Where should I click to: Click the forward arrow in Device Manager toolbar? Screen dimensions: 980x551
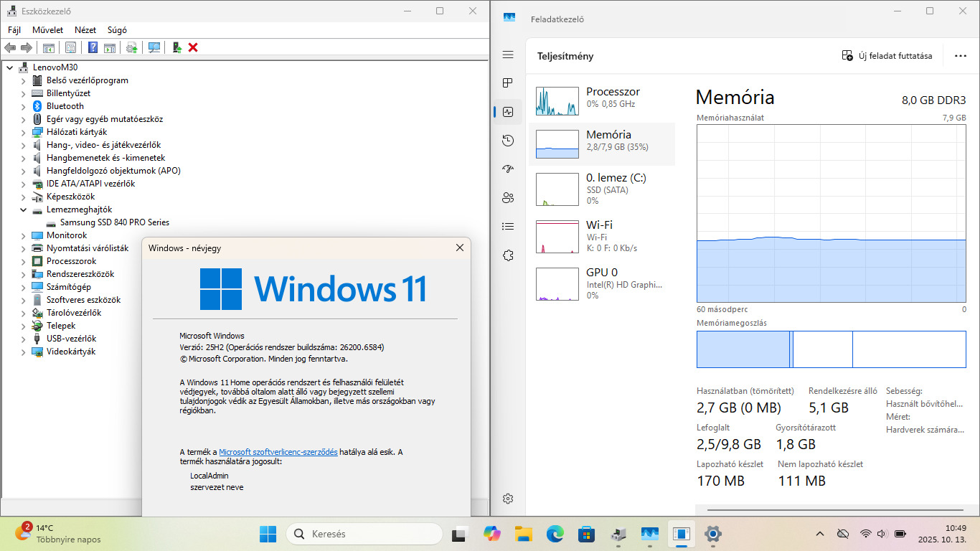26,47
